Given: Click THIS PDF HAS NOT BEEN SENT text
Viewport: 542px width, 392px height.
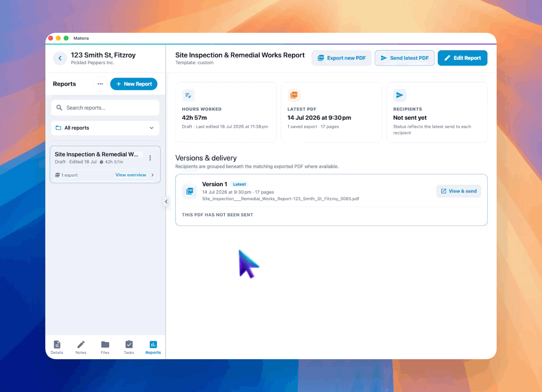Looking at the screenshot, I should pos(218,215).
